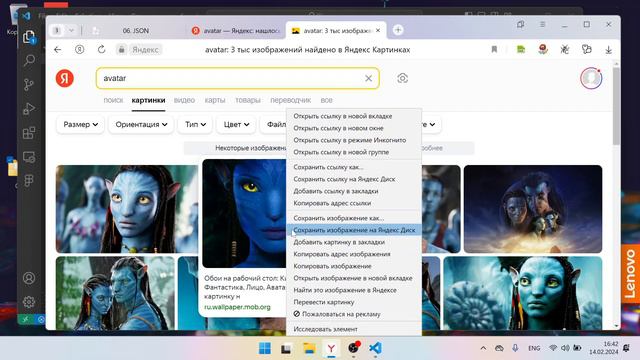Expand the Размер filter dropdown
This screenshot has height=360, width=640.
pyautogui.click(x=80, y=124)
